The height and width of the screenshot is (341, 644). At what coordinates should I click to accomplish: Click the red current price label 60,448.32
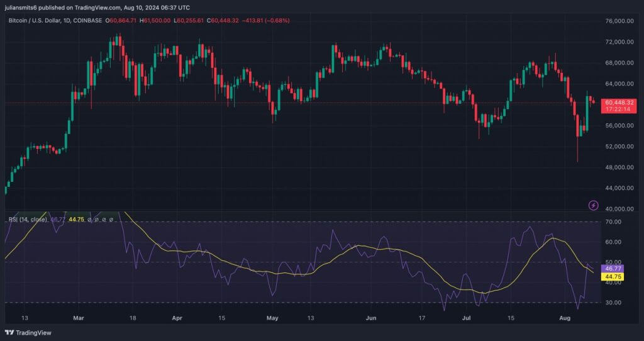tap(619, 102)
